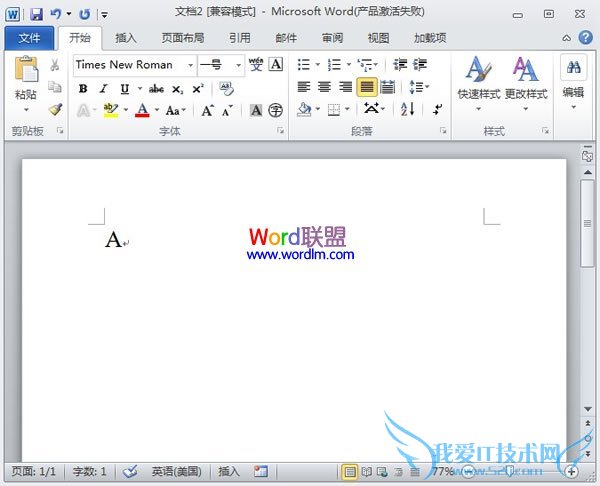
Task: Toggle Bold formatting
Action: click(x=83, y=89)
